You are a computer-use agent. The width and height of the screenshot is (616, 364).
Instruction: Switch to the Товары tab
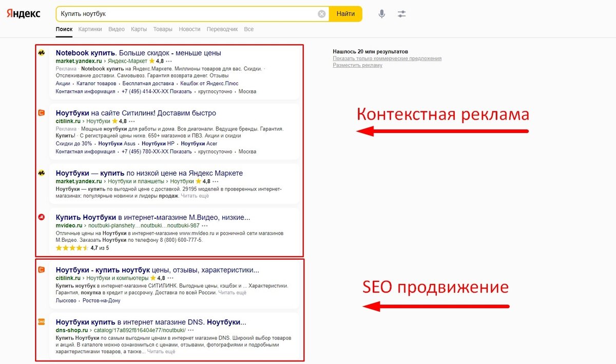pos(163,29)
